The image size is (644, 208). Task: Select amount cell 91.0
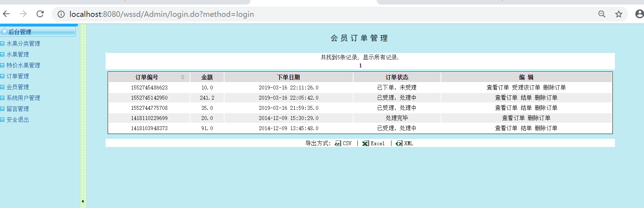point(207,128)
